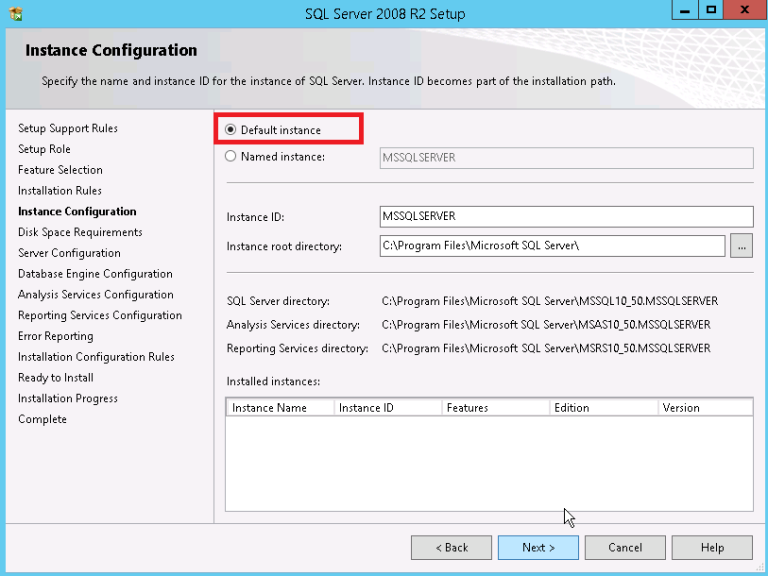Select Ready to Install step
The height and width of the screenshot is (576, 768).
56,378
